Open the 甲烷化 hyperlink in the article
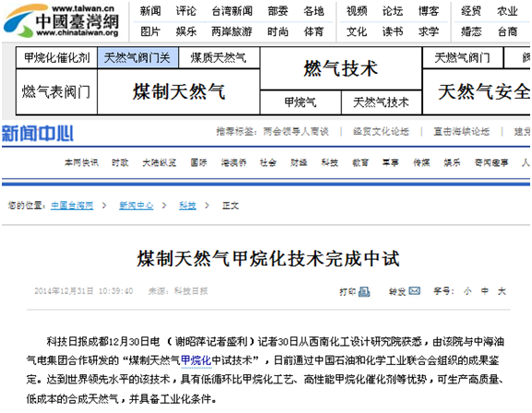This screenshot has height=413, width=532. pyautogui.click(x=196, y=360)
